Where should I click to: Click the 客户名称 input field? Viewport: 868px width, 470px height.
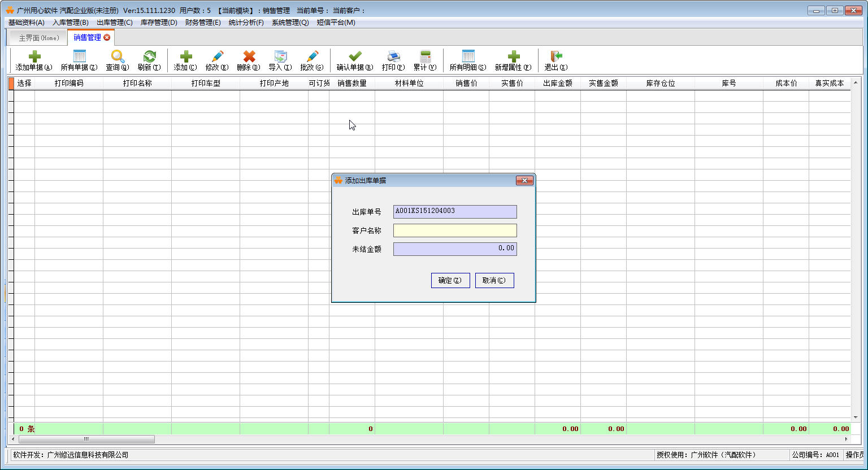click(x=455, y=230)
